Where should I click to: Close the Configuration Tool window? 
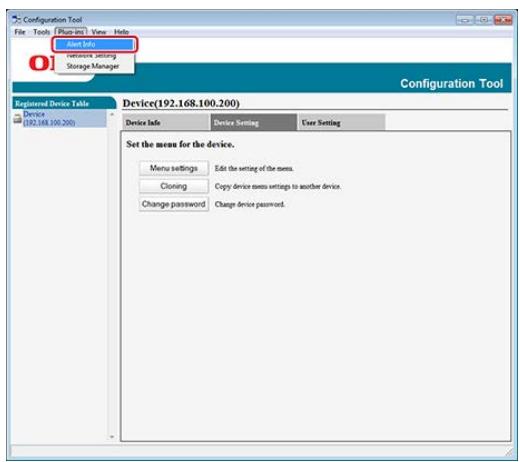(x=503, y=20)
